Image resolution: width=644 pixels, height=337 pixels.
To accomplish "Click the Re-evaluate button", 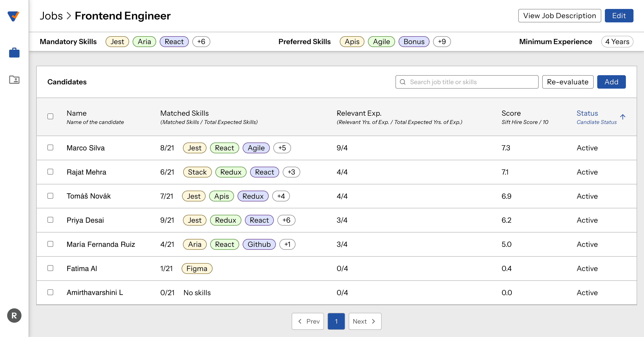I will pyautogui.click(x=567, y=82).
